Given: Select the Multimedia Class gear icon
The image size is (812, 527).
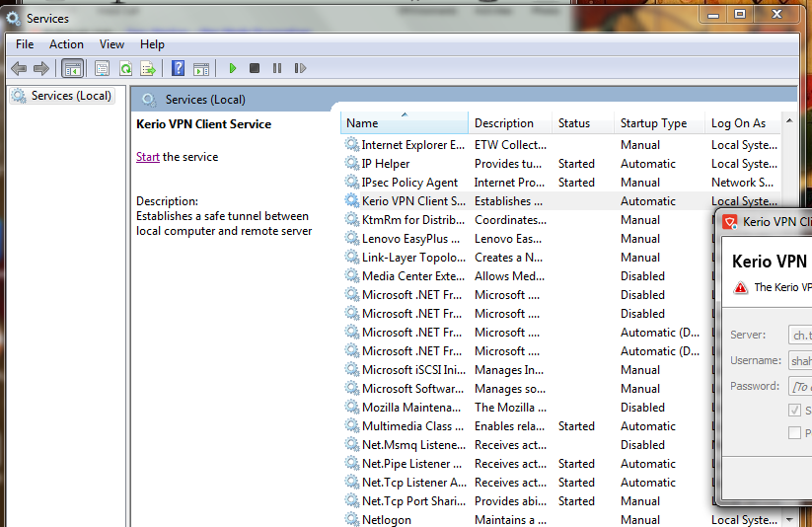Looking at the screenshot, I should pos(352,426).
